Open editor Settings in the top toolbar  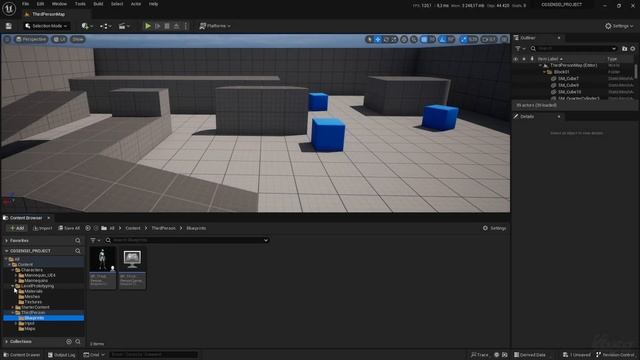[619, 26]
